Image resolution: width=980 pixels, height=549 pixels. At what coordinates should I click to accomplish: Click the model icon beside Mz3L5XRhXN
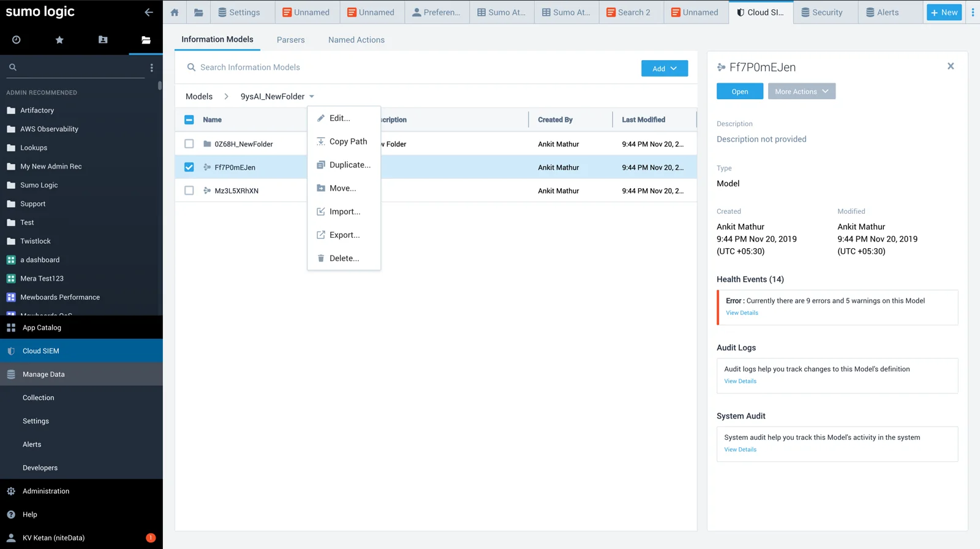tap(207, 191)
